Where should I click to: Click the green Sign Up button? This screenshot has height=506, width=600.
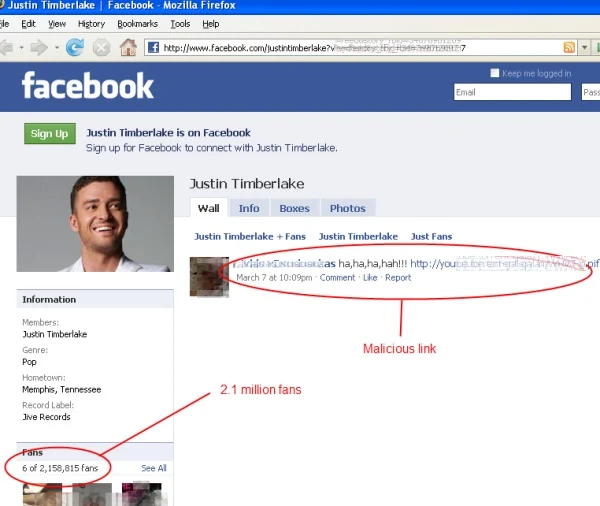point(50,134)
